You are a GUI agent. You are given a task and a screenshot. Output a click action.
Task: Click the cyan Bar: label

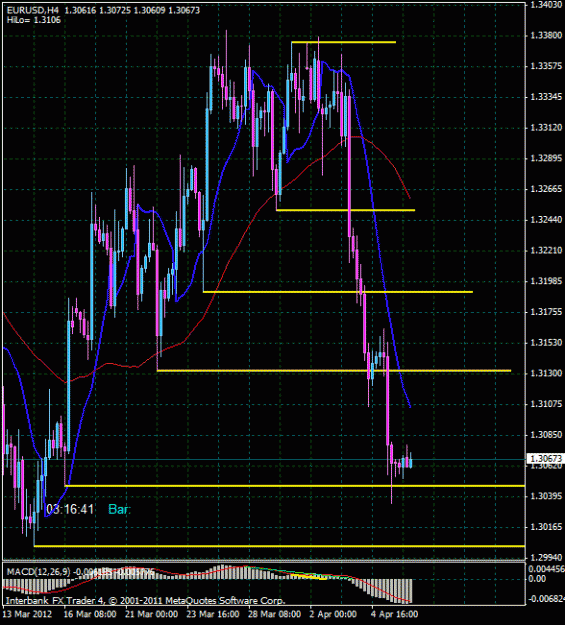[120, 509]
